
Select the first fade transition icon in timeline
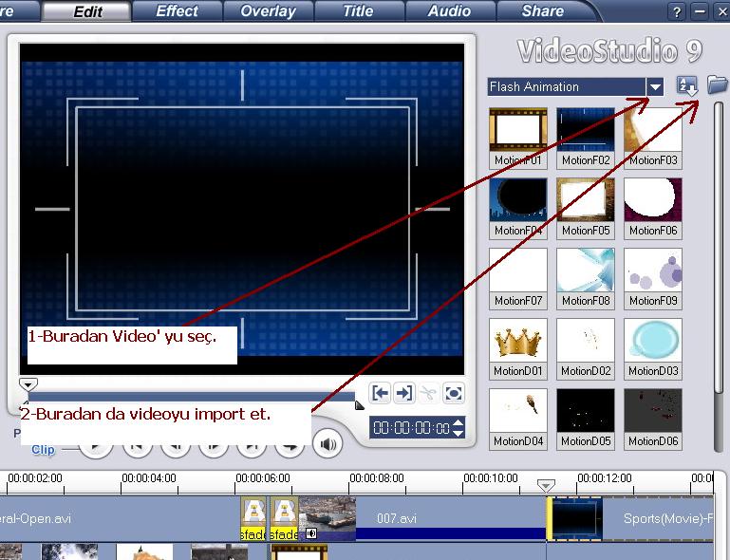(253, 518)
